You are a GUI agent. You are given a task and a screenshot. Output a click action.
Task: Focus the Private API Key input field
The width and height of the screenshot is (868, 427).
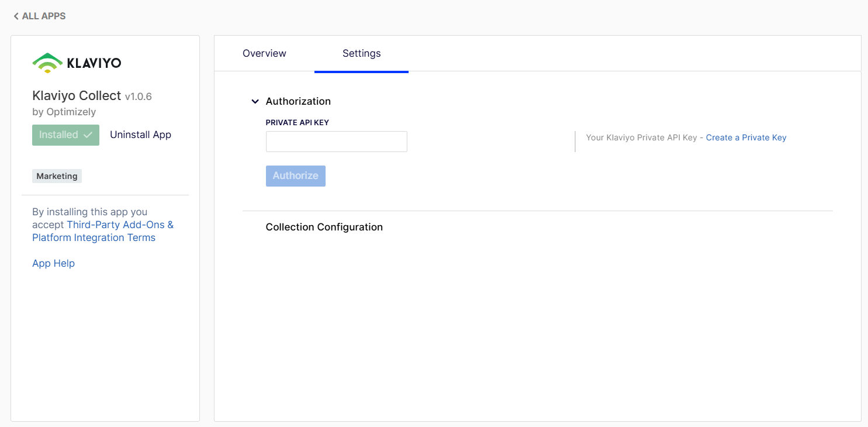(x=336, y=142)
